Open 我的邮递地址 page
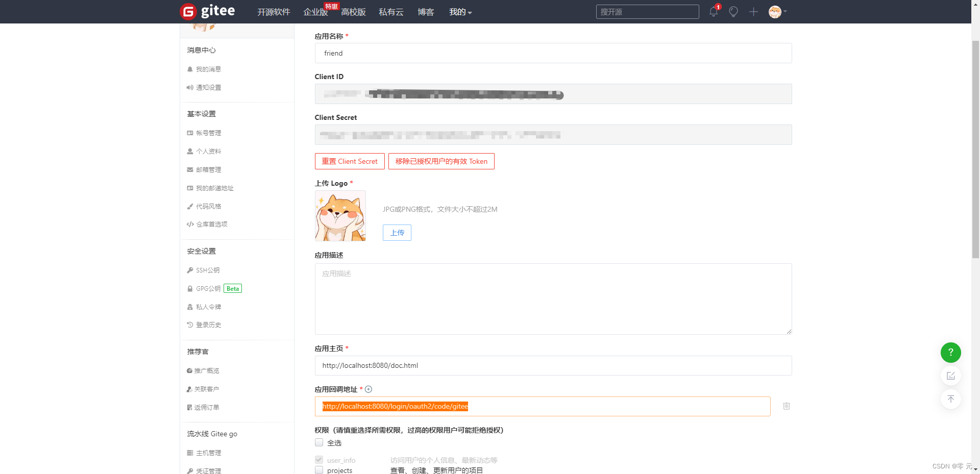The height and width of the screenshot is (474, 980). tap(214, 188)
